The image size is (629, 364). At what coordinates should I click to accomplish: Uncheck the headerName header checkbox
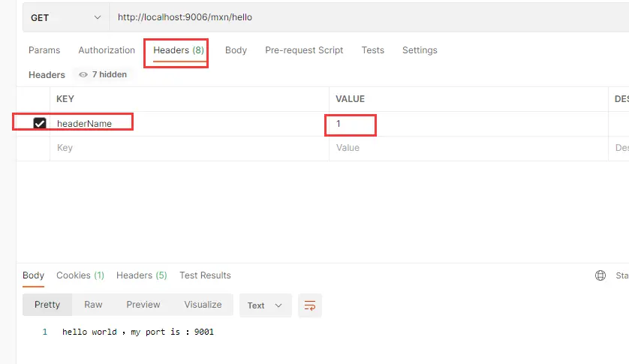(x=40, y=123)
